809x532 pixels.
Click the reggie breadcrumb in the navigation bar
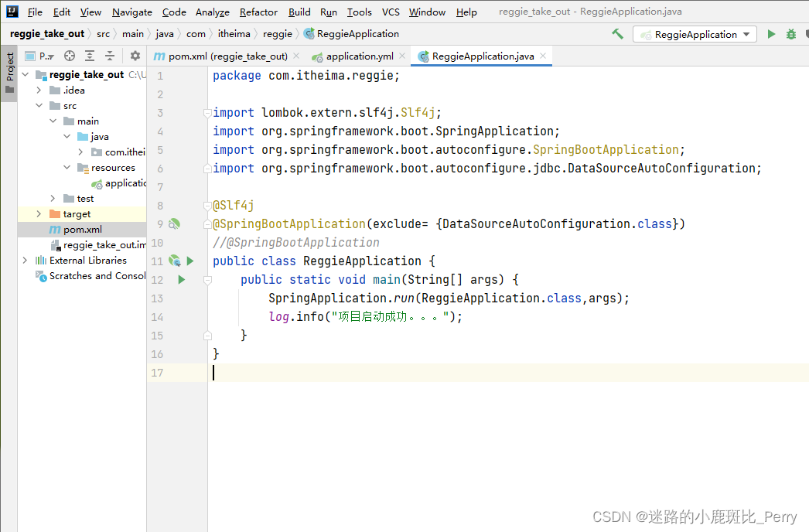pyautogui.click(x=277, y=33)
